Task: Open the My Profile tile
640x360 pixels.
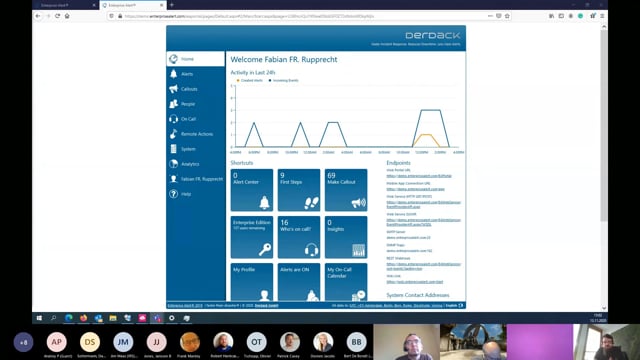Action: [x=252, y=282]
